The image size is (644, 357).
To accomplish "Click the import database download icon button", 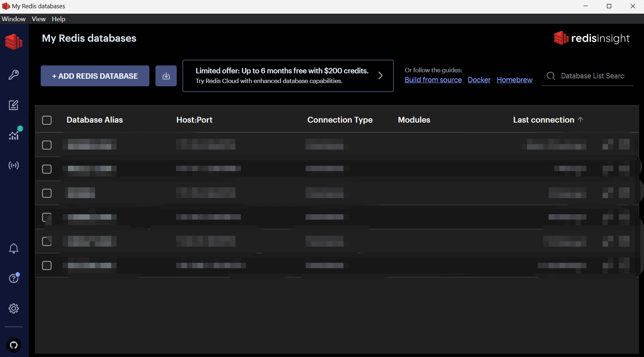I will 166,76.
